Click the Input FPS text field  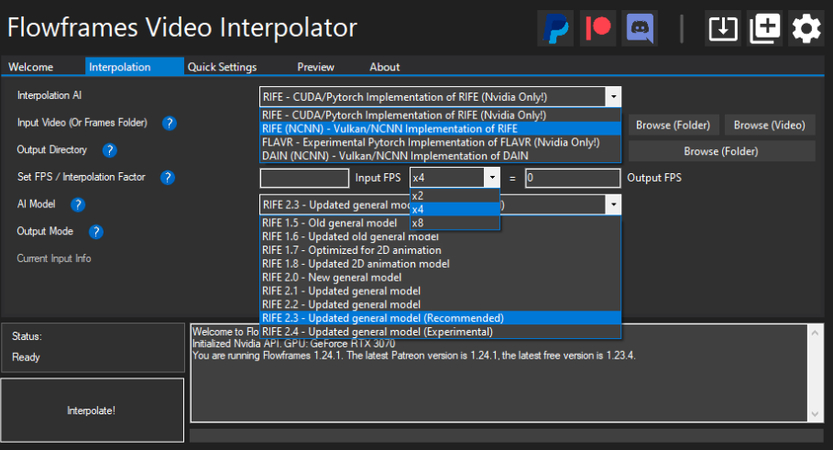click(x=304, y=178)
